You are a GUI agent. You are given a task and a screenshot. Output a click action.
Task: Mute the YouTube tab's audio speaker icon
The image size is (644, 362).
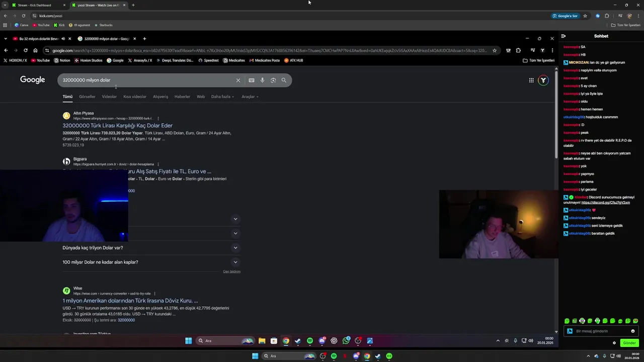point(63,39)
